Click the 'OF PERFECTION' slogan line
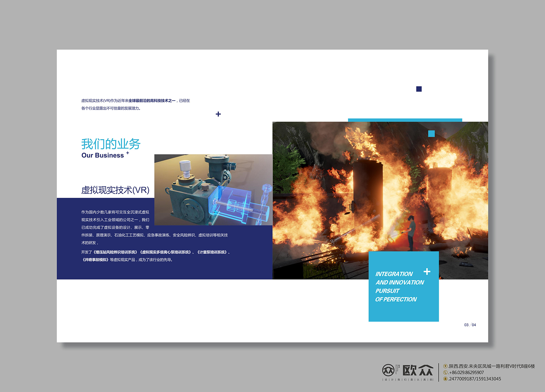Screen dimensions: 545x392 396,299
